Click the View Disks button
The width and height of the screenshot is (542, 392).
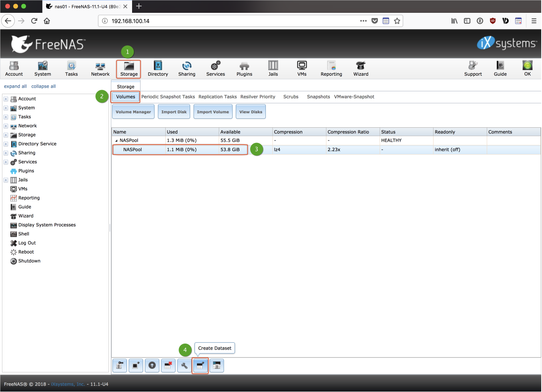(251, 112)
